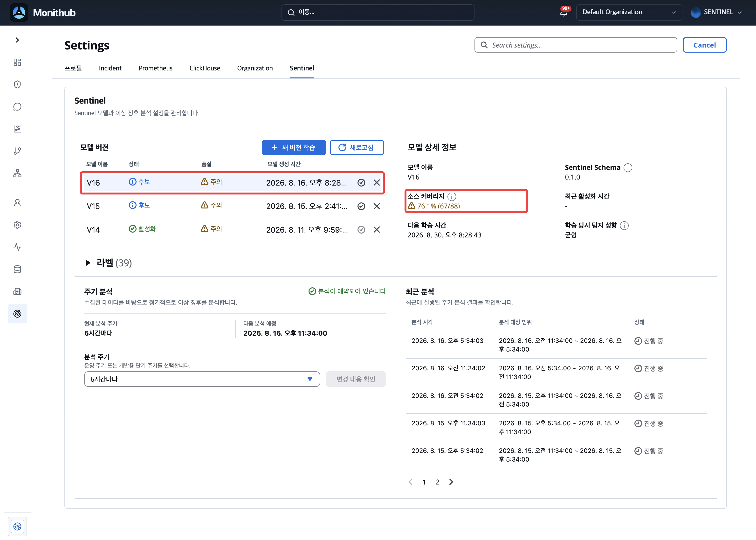The image size is (756, 540).
Task: Delete model V16 with the X icon
Action: pos(377,183)
